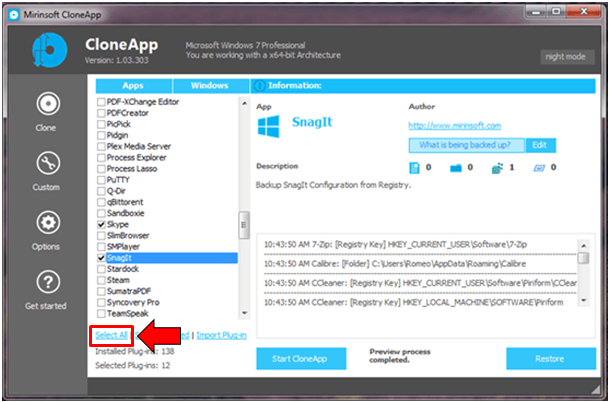Open the Custom wrench icon
Viewport: 609px width, 402px height.
point(48,163)
